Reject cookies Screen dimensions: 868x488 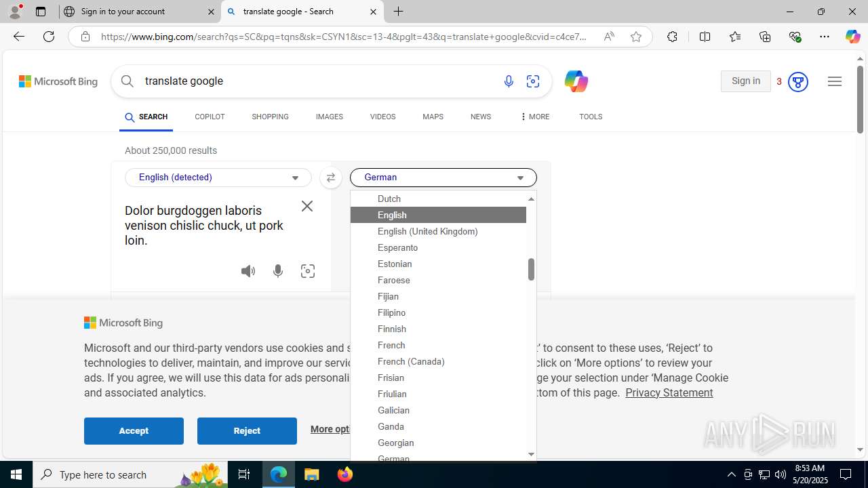[x=247, y=431]
